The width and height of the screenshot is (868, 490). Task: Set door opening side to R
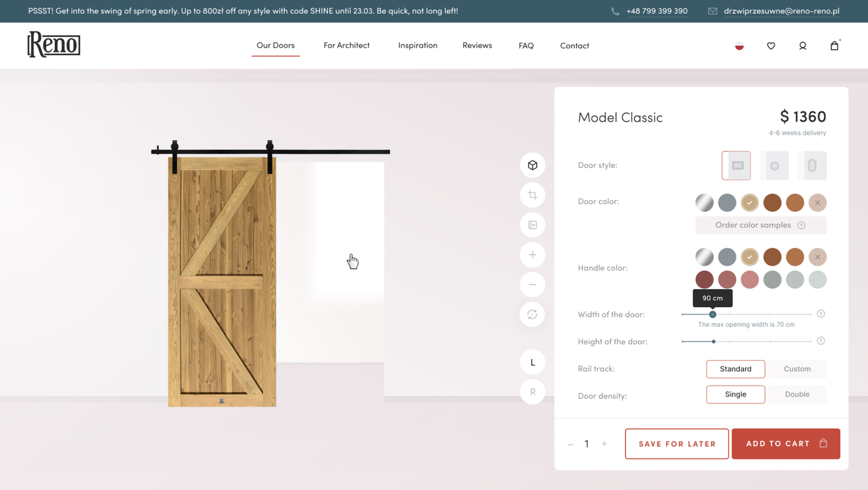[533, 392]
